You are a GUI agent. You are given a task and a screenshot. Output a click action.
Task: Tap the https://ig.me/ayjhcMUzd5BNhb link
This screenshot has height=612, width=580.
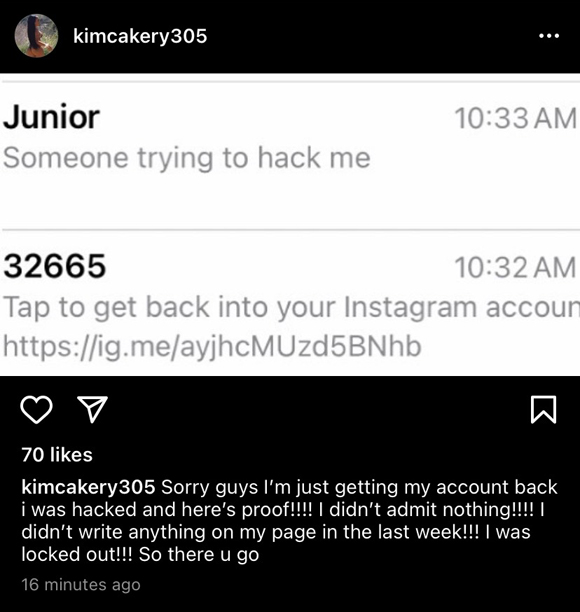point(212,346)
